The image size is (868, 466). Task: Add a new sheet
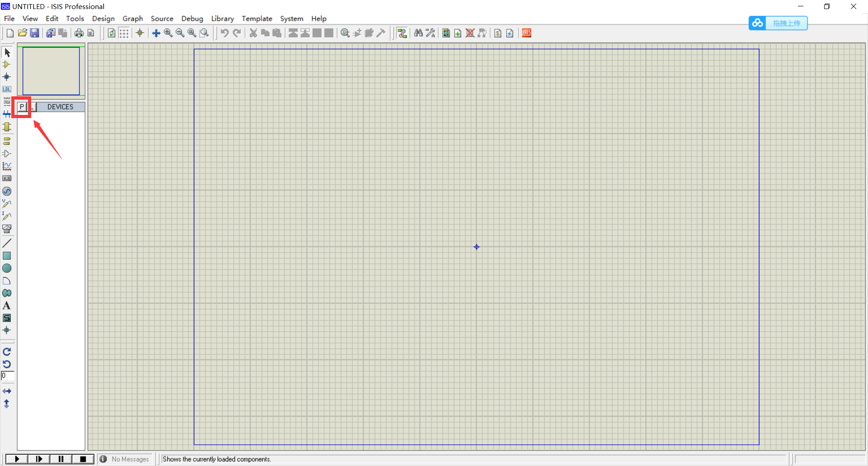tap(458, 33)
